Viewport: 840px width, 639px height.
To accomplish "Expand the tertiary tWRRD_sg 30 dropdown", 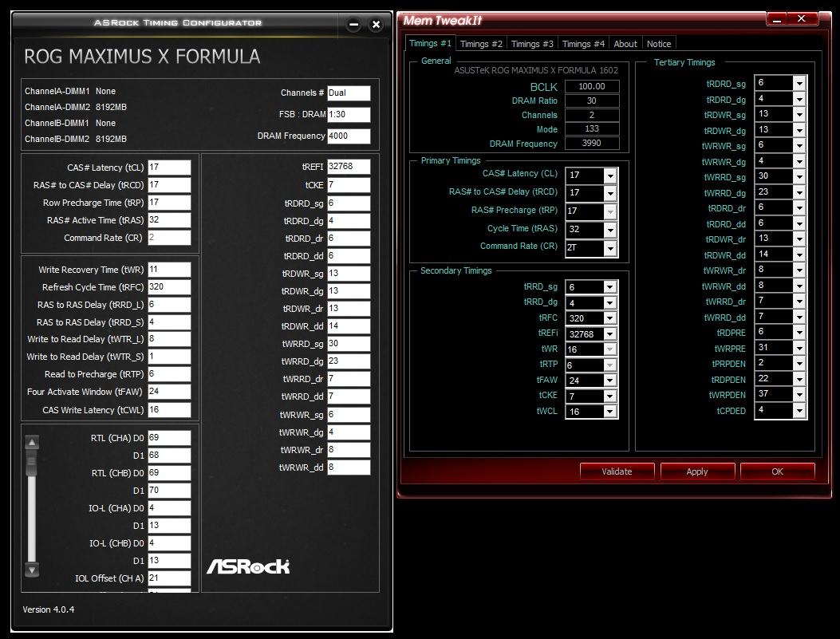I will tap(799, 176).
